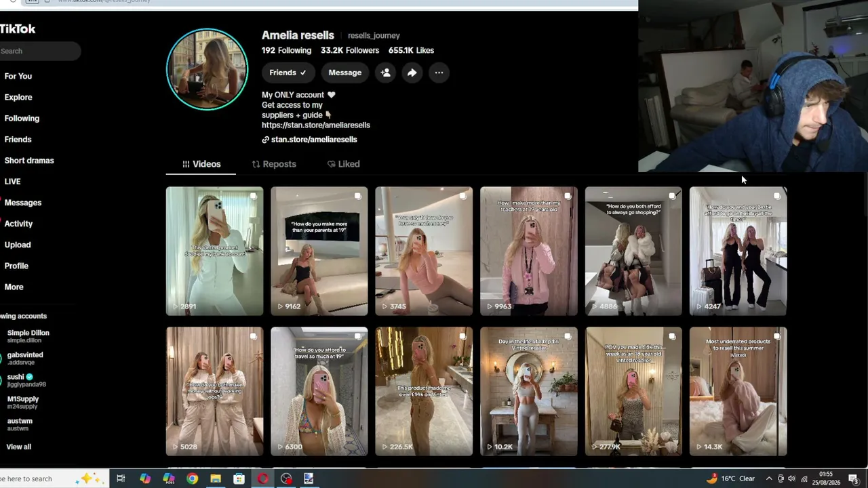
Task: Open the video with 5028 views
Action: [x=215, y=392]
